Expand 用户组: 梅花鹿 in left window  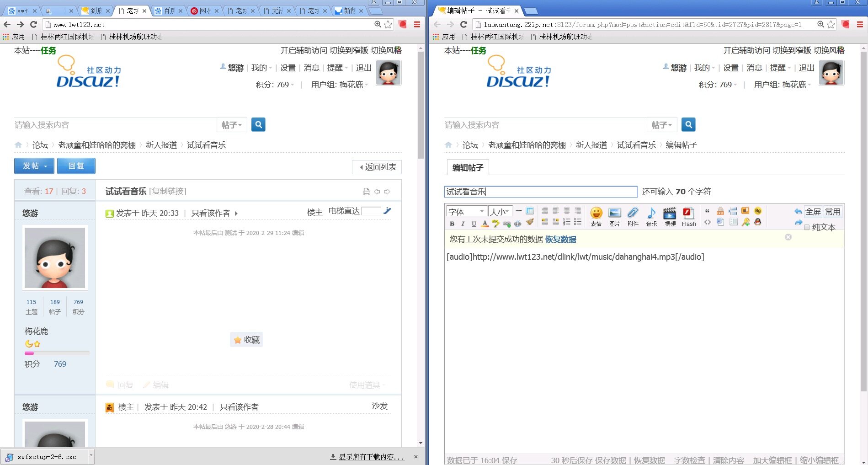(339, 85)
